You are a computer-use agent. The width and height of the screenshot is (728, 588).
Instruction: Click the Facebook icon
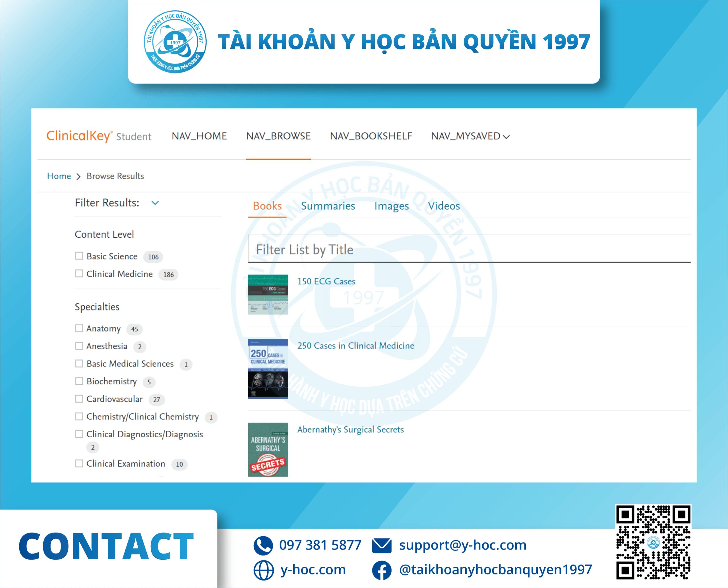click(x=381, y=570)
